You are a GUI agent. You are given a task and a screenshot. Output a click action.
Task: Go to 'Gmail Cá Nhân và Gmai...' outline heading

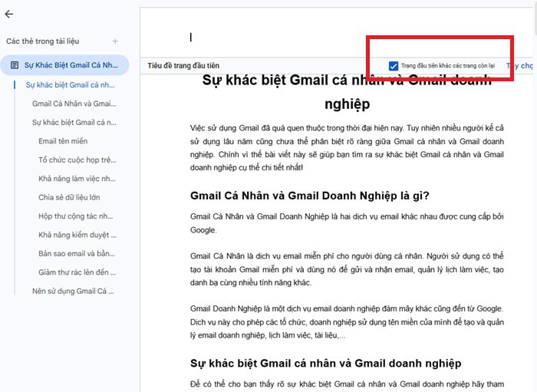(x=74, y=104)
